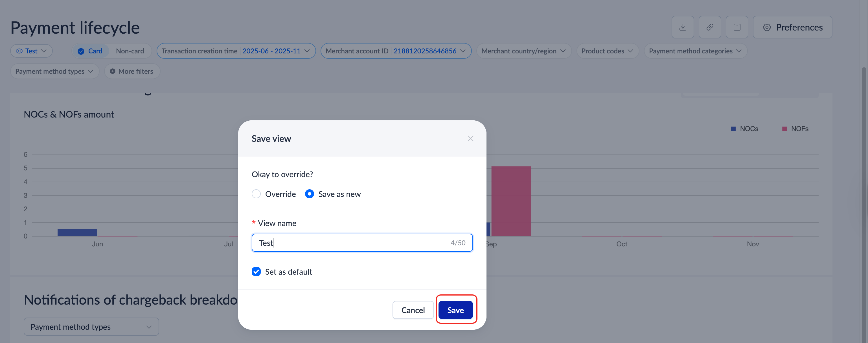The image size is (868, 343).
Task: Open Product codes dropdown
Action: pos(607,51)
